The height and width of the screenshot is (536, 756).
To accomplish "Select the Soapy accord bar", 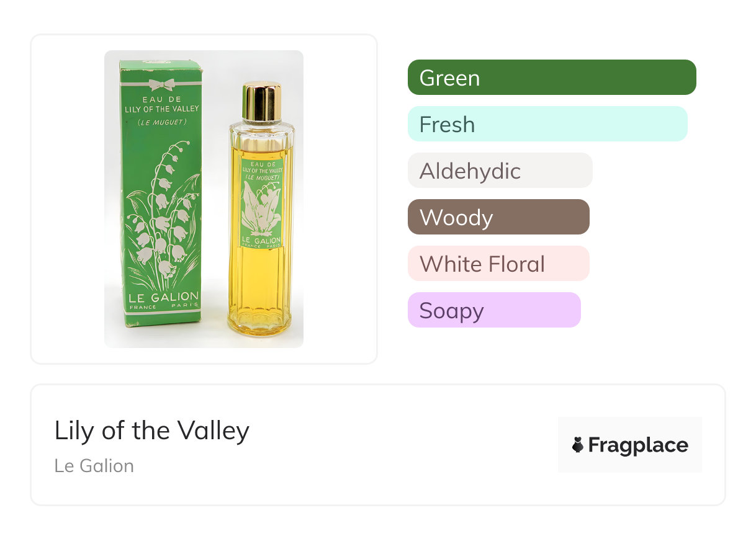I will point(493,310).
